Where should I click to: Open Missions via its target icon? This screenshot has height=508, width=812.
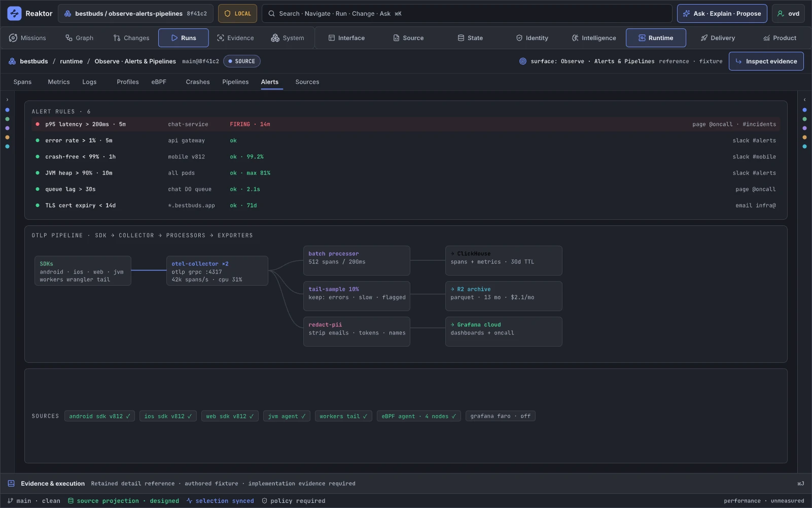click(13, 38)
